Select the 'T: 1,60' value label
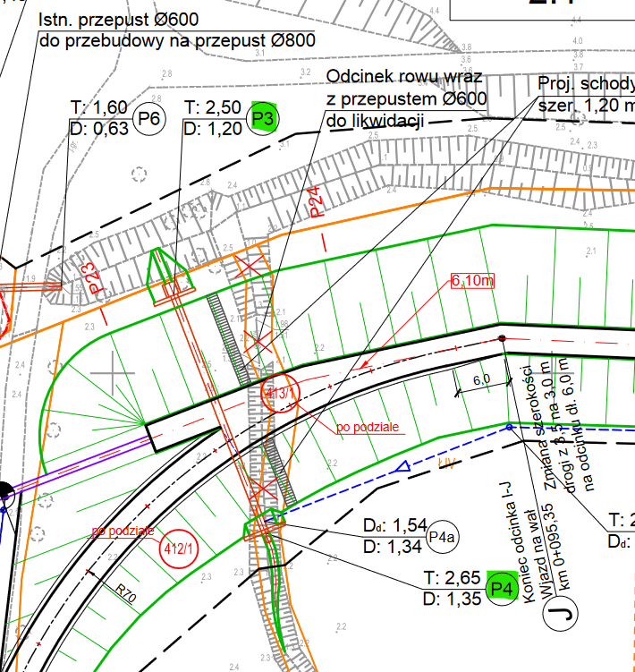The width and height of the screenshot is (635, 672). pyautogui.click(x=99, y=108)
